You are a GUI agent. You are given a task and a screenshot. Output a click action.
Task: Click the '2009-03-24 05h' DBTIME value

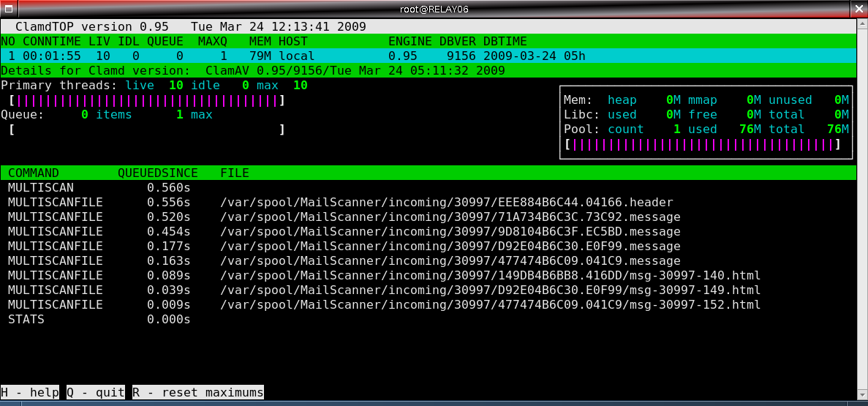pos(535,56)
